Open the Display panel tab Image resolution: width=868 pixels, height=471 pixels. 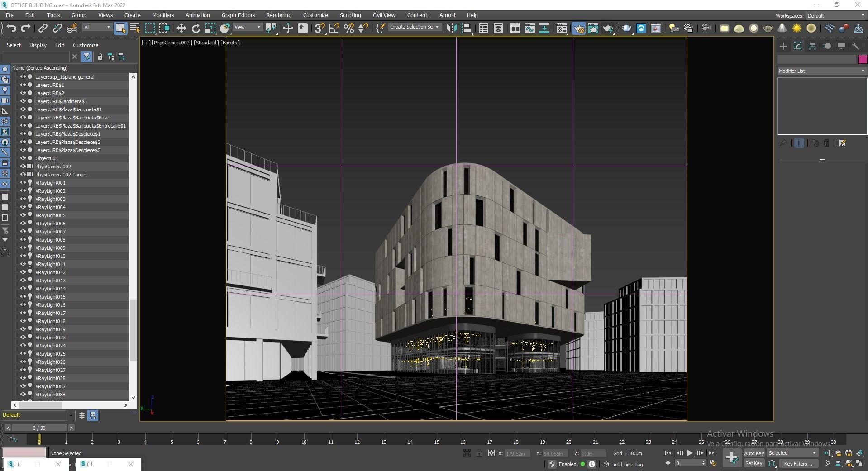(x=841, y=46)
